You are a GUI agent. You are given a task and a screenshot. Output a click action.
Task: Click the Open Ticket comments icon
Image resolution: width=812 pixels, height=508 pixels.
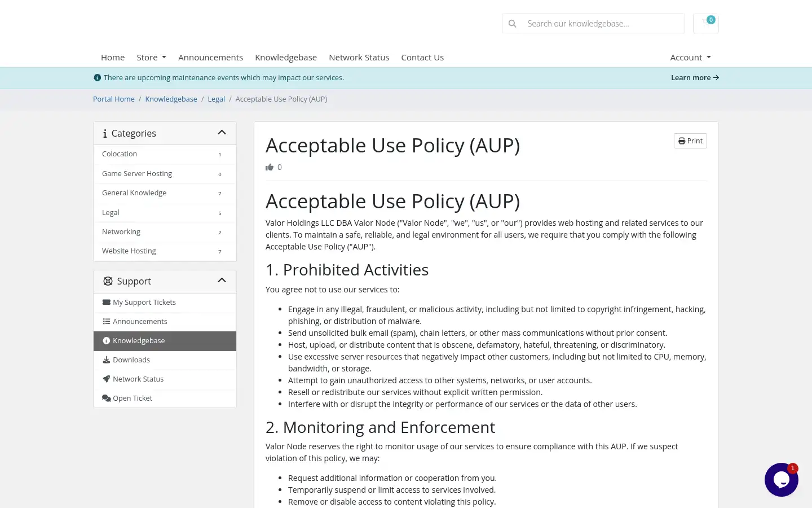click(106, 398)
